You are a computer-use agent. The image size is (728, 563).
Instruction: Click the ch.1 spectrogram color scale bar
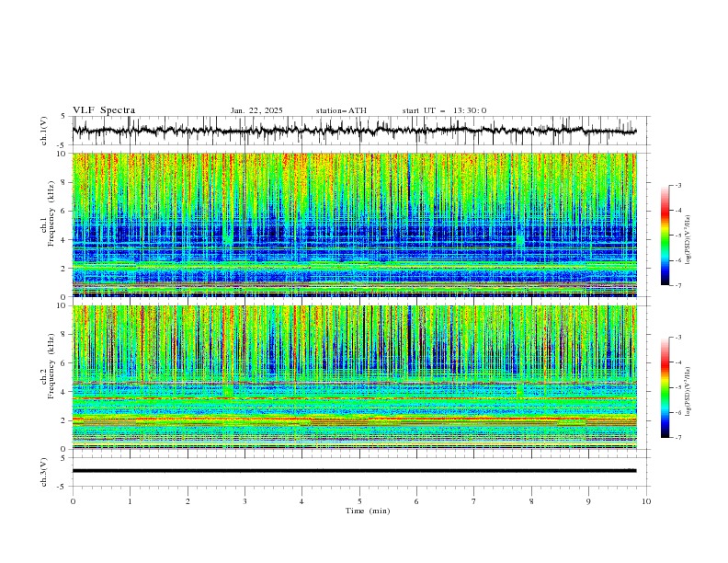665,236
